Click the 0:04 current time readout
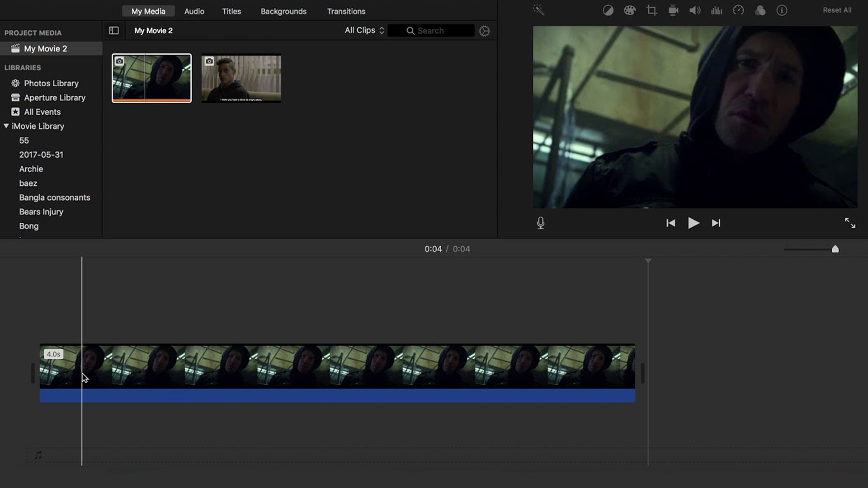 pos(433,249)
